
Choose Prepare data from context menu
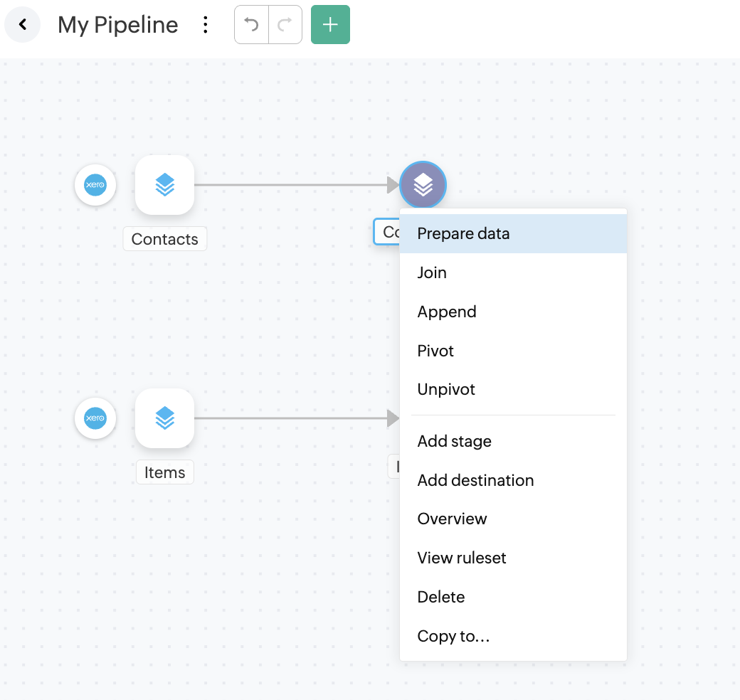point(463,233)
